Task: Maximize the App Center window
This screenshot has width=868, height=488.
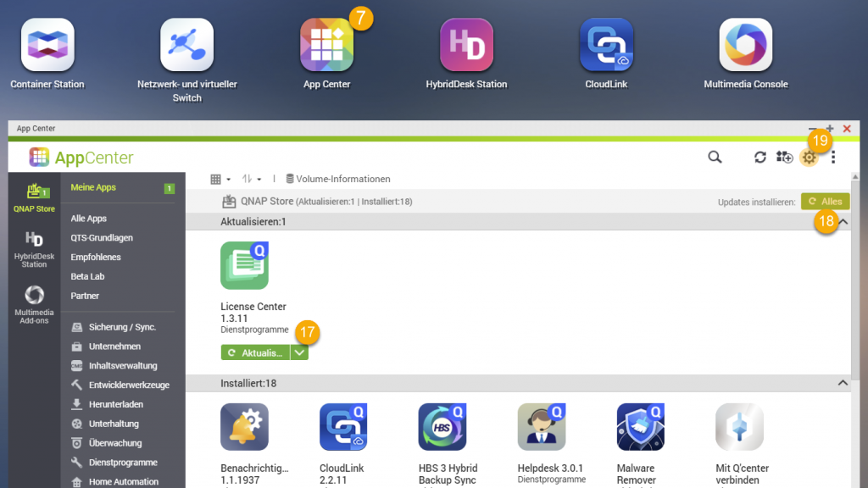Action: pos(829,129)
